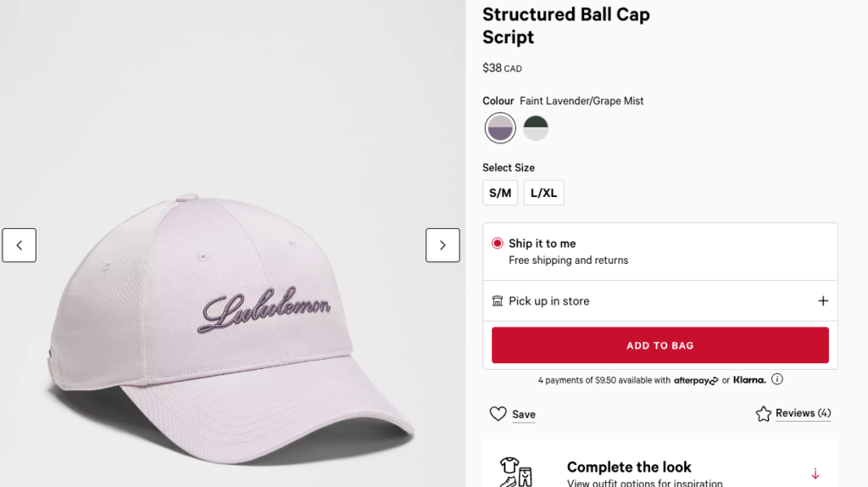
Task: Click the Save text link
Action: pos(524,415)
